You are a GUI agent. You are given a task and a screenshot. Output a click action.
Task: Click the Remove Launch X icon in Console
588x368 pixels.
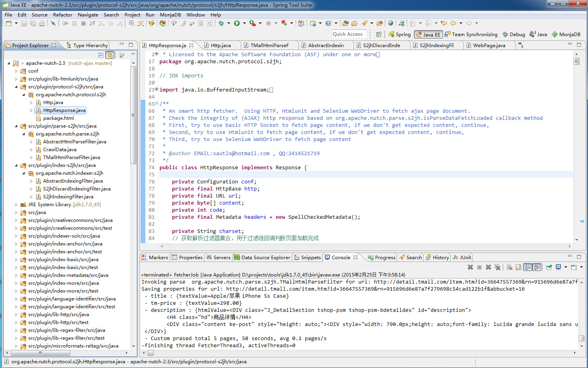488,267
